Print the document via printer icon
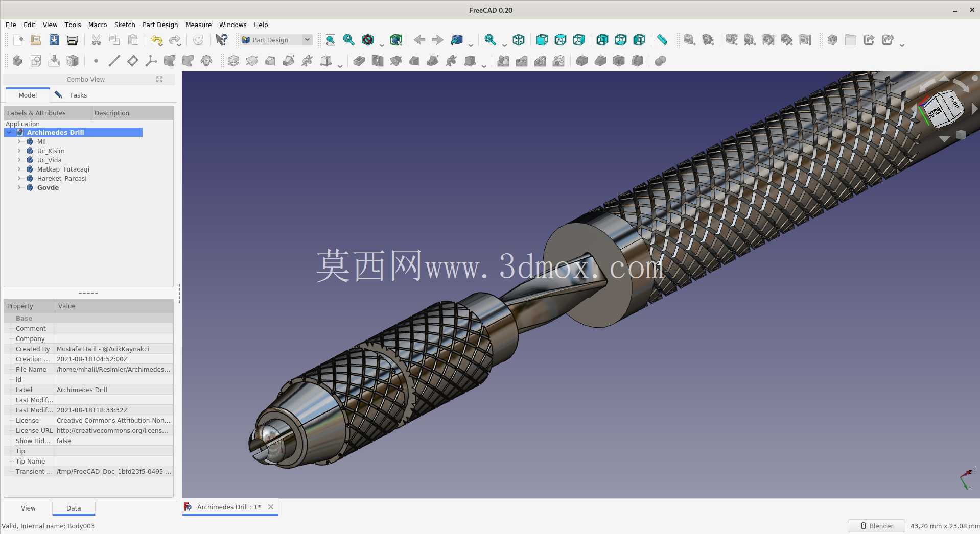The image size is (980, 534). coord(73,40)
